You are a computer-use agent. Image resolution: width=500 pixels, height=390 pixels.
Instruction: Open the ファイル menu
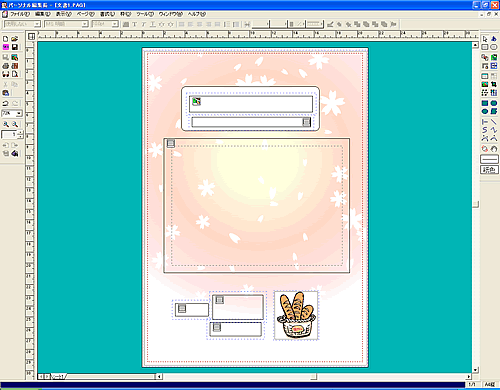click(x=19, y=14)
